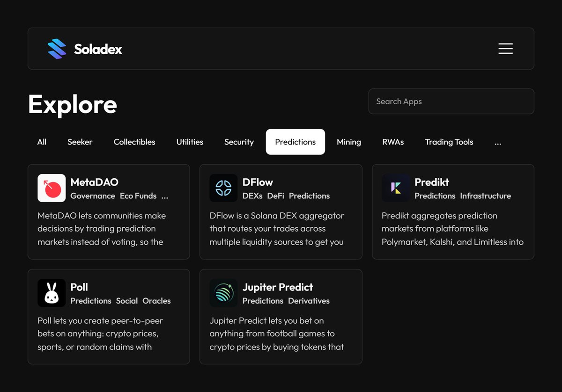Focus the Search Apps field
The height and width of the screenshot is (392, 562).
pyautogui.click(x=451, y=101)
